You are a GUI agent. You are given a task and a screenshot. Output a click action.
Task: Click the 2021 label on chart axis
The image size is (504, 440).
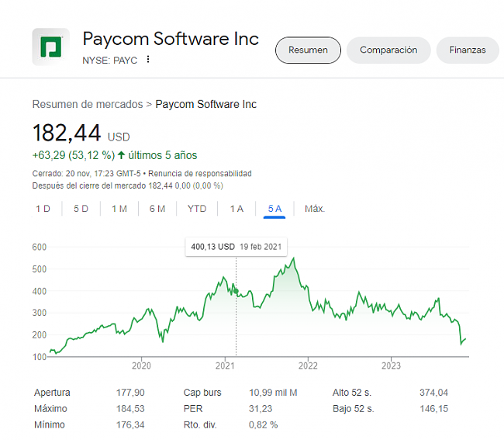225,366
